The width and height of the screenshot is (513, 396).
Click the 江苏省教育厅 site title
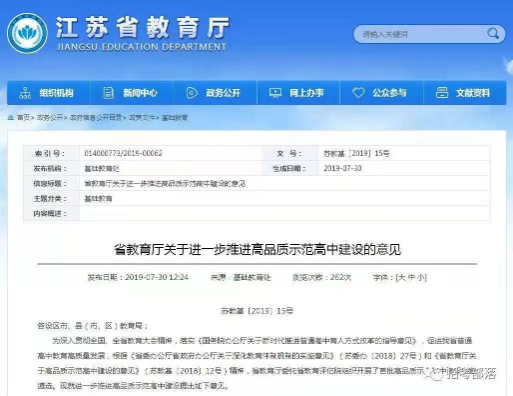(142, 27)
